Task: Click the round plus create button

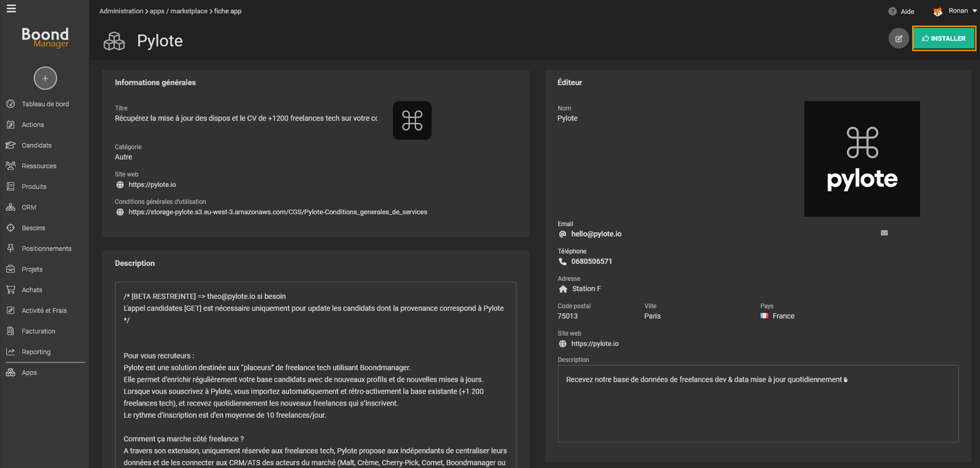Action: [45, 78]
